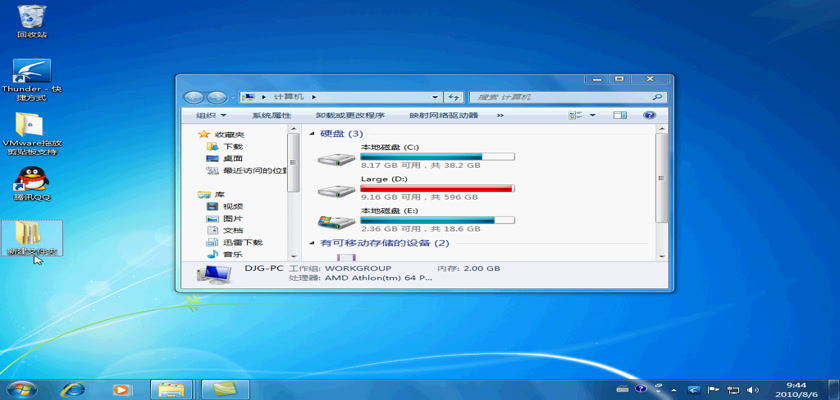Select the local disk C: drive icon
This screenshot has width=840, height=400.
(335, 159)
